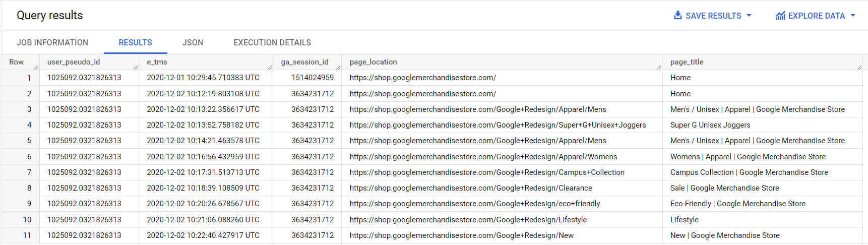The image size is (868, 245).
Task: Switch to the Execution Details tab
Action: (x=272, y=43)
